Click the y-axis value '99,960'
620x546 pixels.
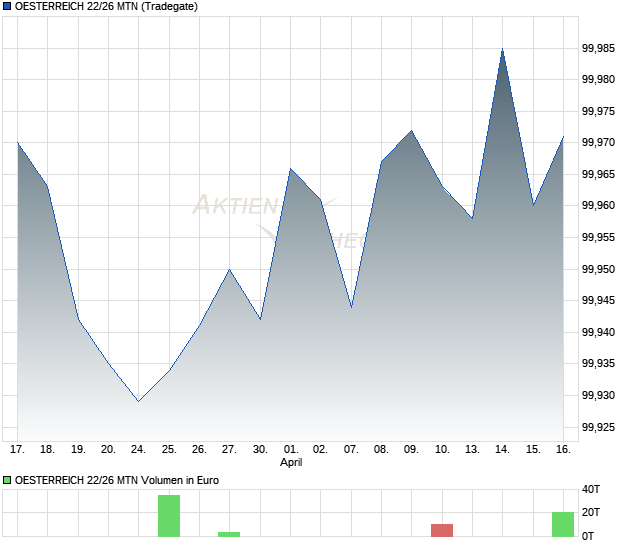pos(598,205)
